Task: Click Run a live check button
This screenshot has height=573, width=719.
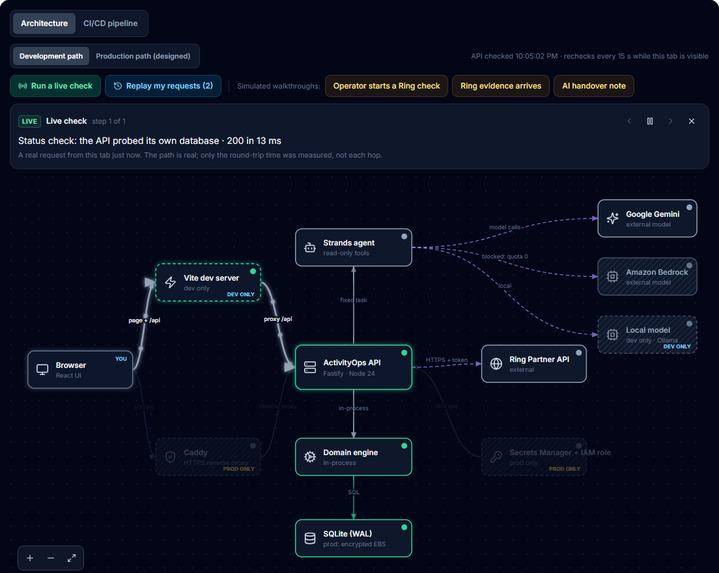Action: tap(55, 86)
